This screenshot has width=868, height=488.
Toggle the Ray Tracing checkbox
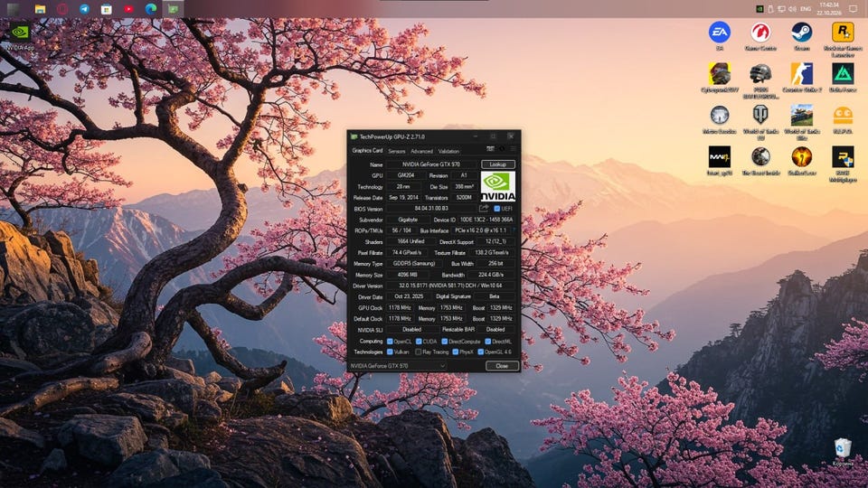[419, 352]
